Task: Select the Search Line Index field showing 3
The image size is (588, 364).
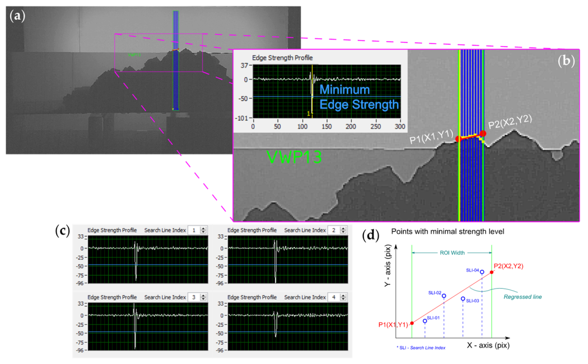Action: [194, 297]
